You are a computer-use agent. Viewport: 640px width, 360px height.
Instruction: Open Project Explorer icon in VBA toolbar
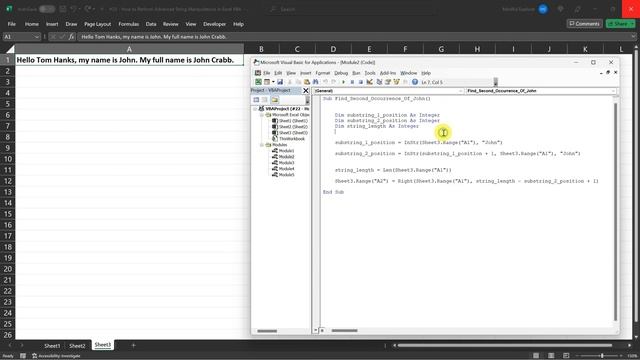click(x=379, y=82)
